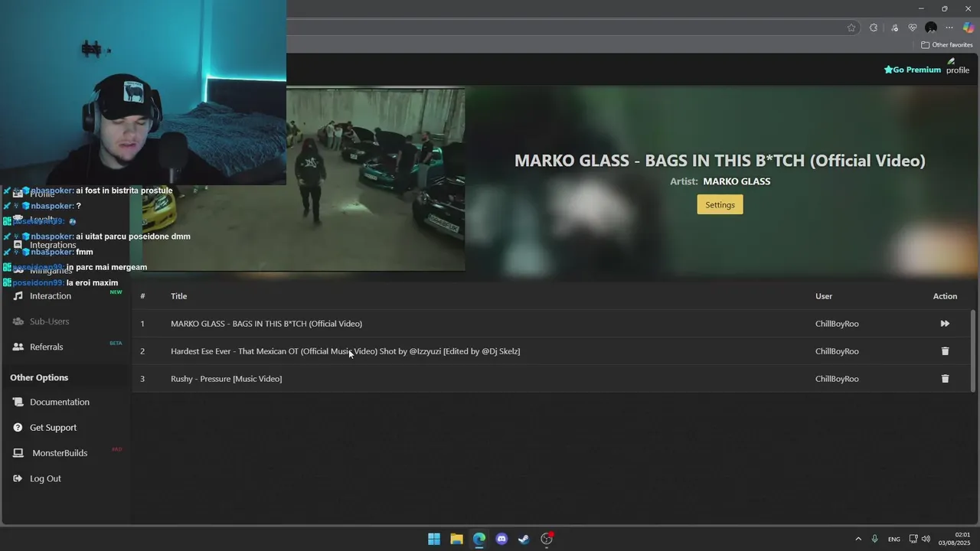The image size is (980, 551).
Task: Show hidden tray icons chevron
Action: (x=858, y=539)
